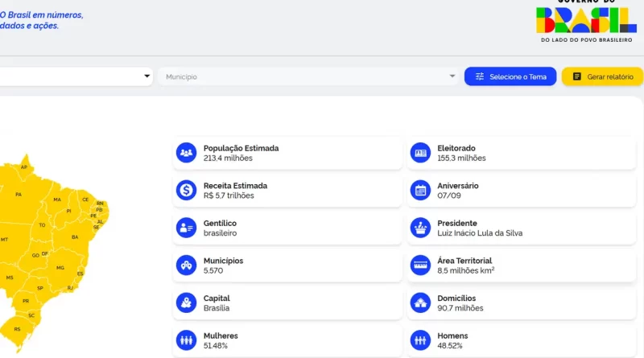Click the Gerar relatório button
The height and width of the screenshot is (358, 644).
point(602,76)
